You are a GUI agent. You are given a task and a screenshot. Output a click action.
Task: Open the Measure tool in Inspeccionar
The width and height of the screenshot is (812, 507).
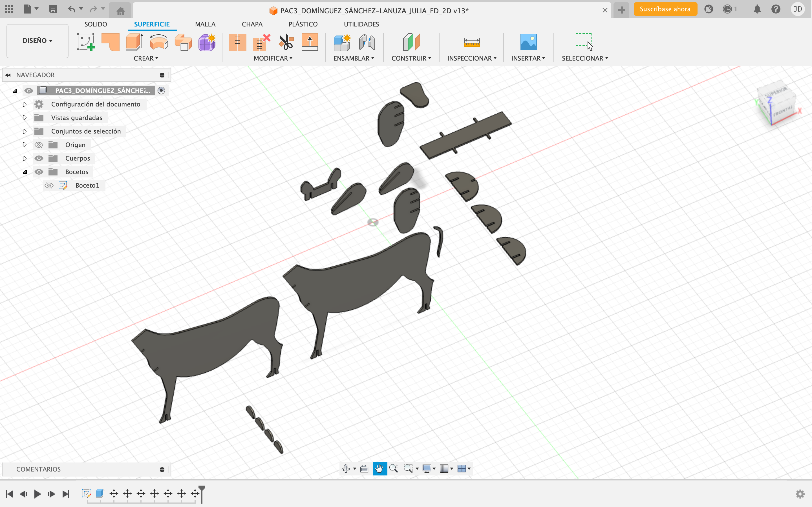(x=471, y=42)
